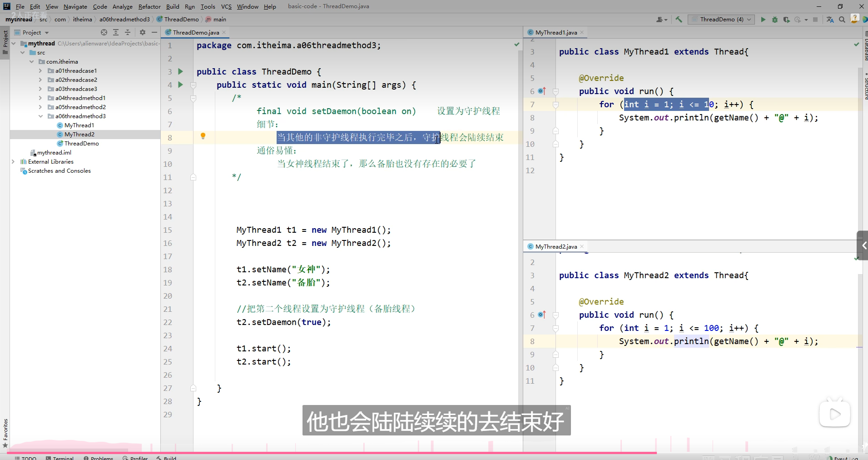Run ThreadDemo with the green play icon

[763, 20]
